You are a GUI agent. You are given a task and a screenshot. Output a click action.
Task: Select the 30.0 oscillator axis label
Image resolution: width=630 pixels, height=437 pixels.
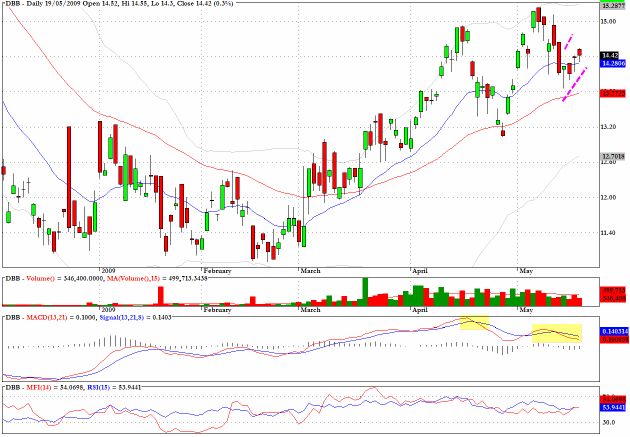pos(608,423)
